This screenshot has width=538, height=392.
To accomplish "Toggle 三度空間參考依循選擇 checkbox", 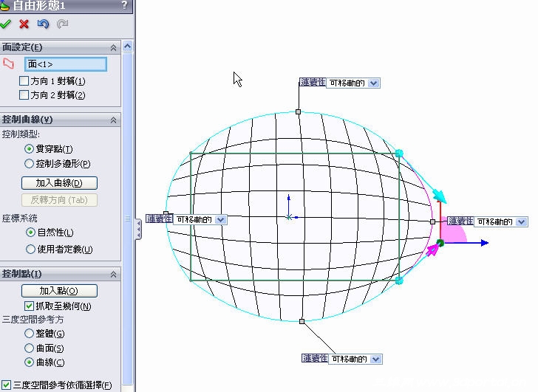I will point(7,385).
